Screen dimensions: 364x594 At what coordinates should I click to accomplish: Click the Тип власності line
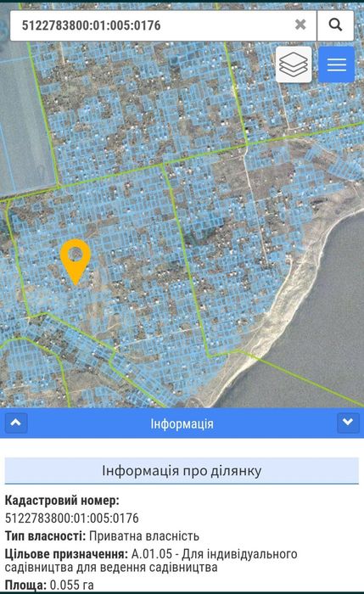[102, 536]
